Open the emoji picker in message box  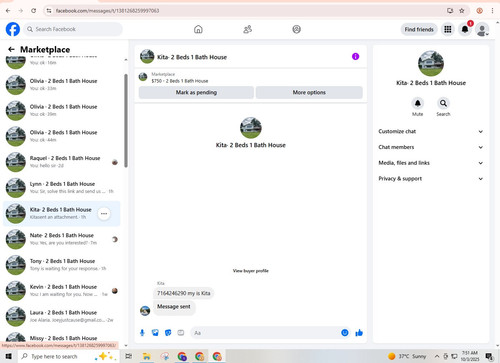pos(345,332)
